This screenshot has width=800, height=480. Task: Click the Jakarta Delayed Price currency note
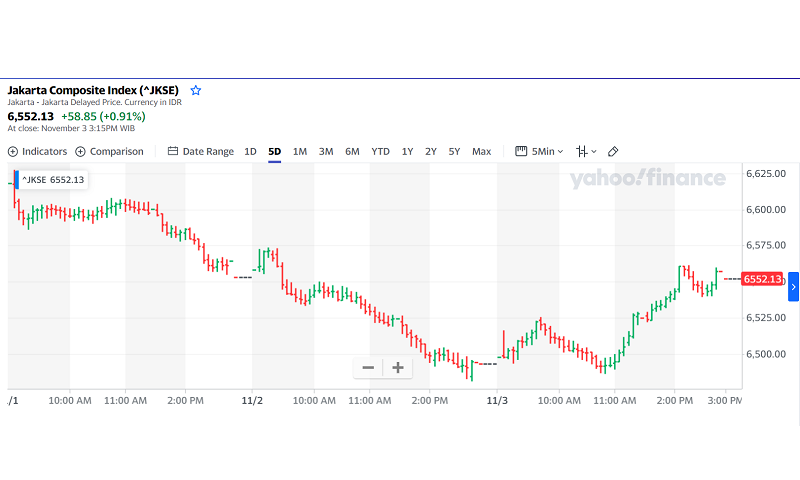[x=94, y=102]
